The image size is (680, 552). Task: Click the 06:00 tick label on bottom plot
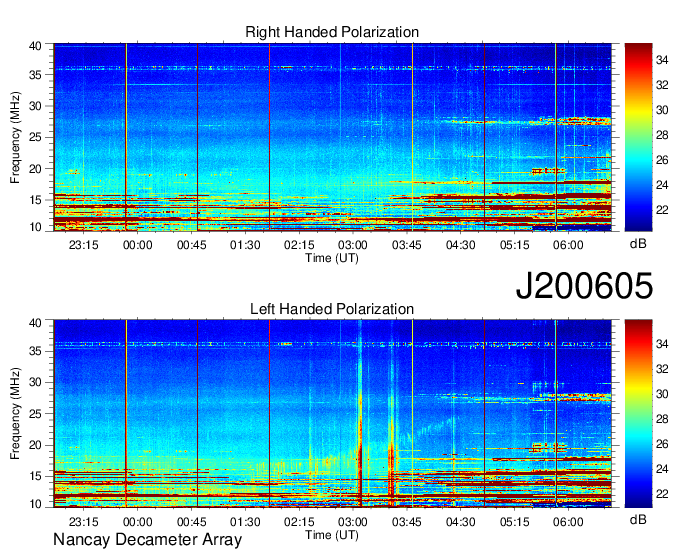(x=568, y=522)
